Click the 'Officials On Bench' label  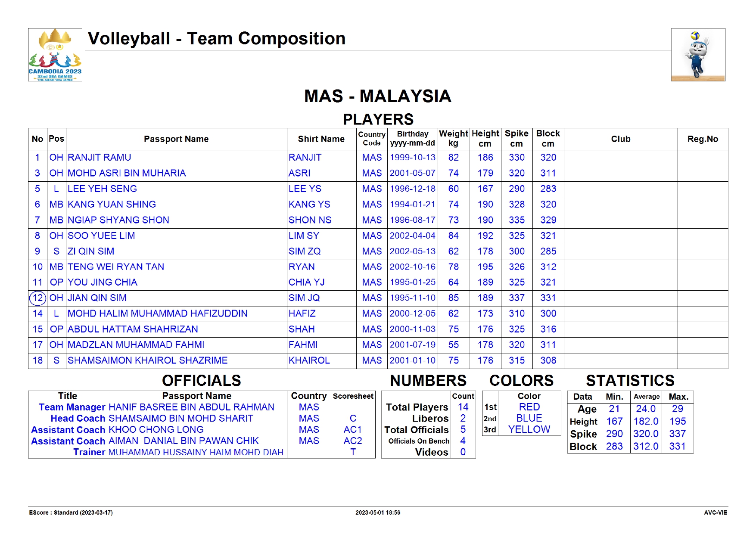pyautogui.click(x=419, y=441)
